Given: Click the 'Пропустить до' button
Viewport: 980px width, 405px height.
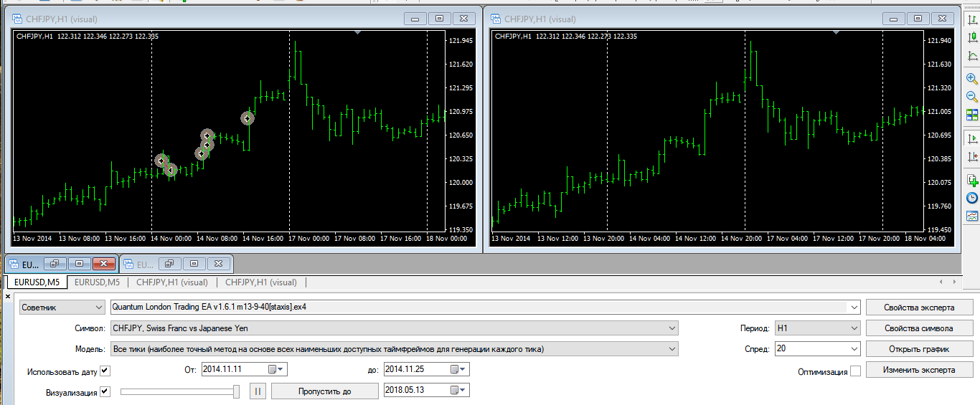Looking at the screenshot, I should (325, 391).
